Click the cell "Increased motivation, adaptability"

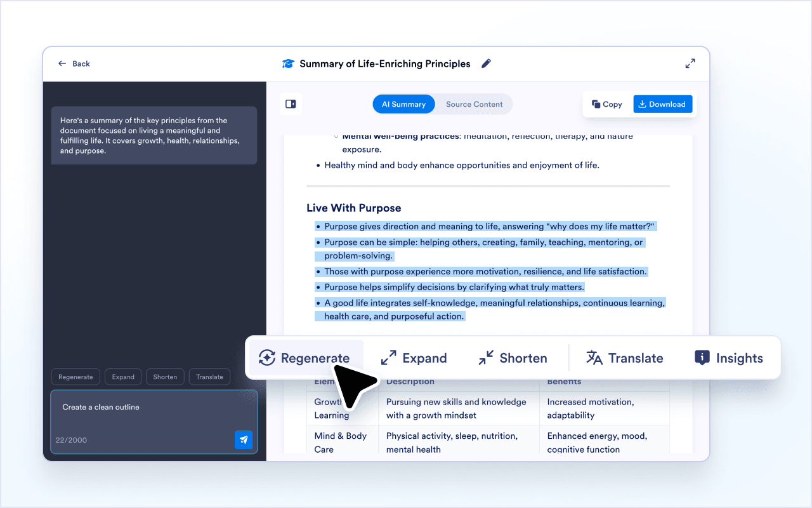(x=605, y=408)
